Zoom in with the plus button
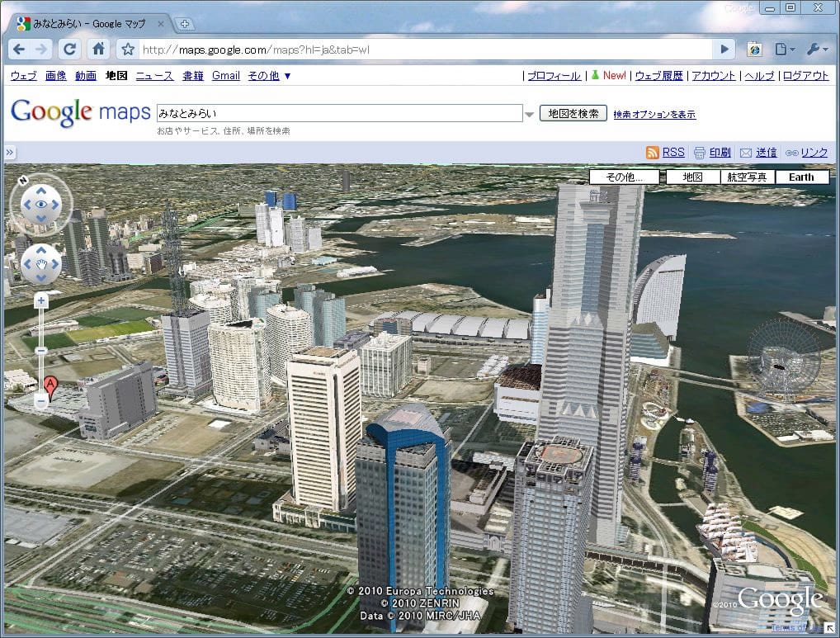 tap(41, 302)
